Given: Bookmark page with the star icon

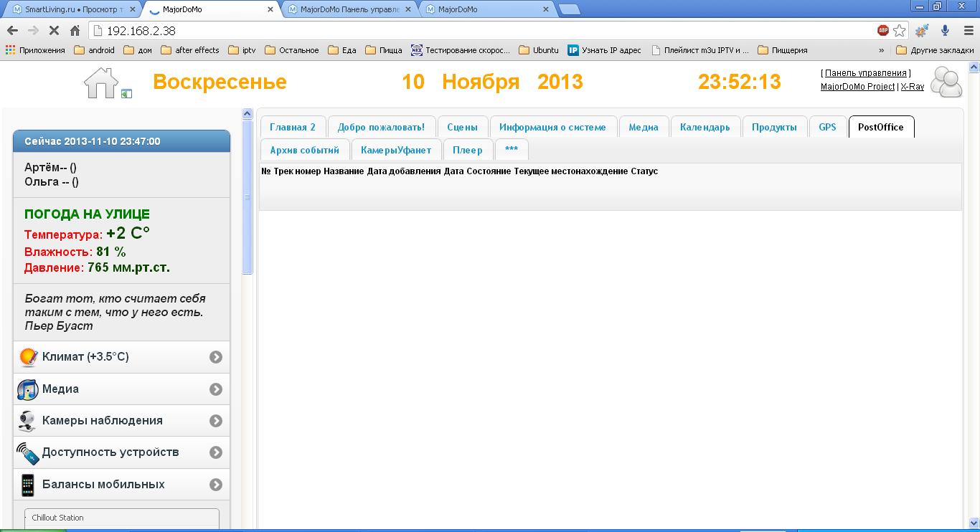Looking at the screenshot, I should (x=900, y=31).
